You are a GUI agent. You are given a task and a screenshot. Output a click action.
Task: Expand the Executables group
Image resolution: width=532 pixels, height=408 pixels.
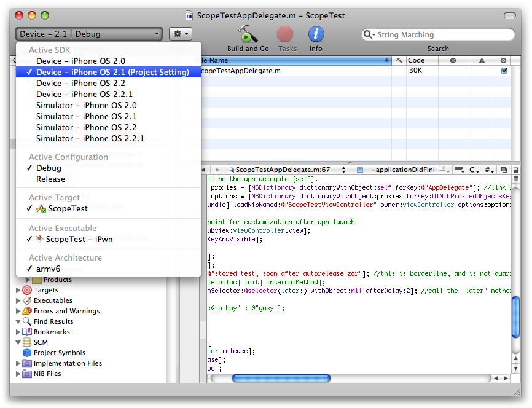(18, 300)
